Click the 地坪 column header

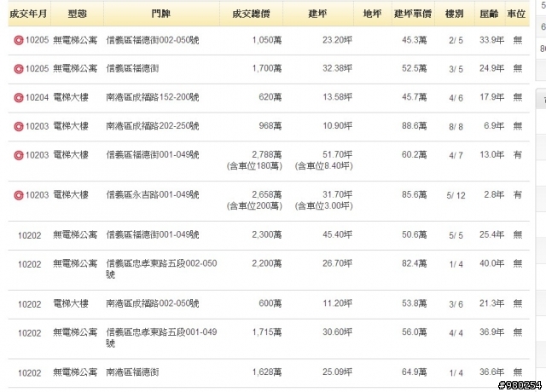pos(373,14)
